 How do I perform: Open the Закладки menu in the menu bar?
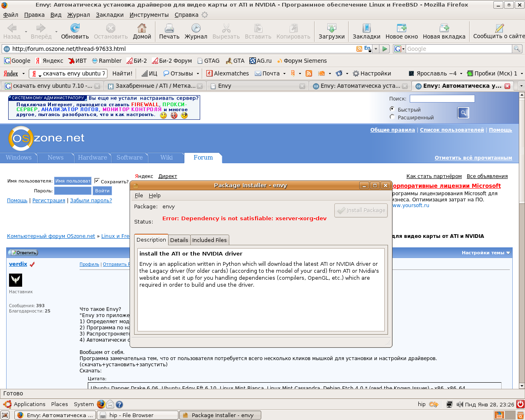pos(110,15)
